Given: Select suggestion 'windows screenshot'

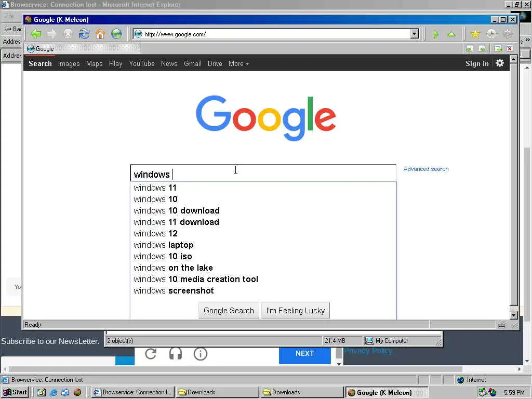Looking at the screenshot, I should click(263, 291).
